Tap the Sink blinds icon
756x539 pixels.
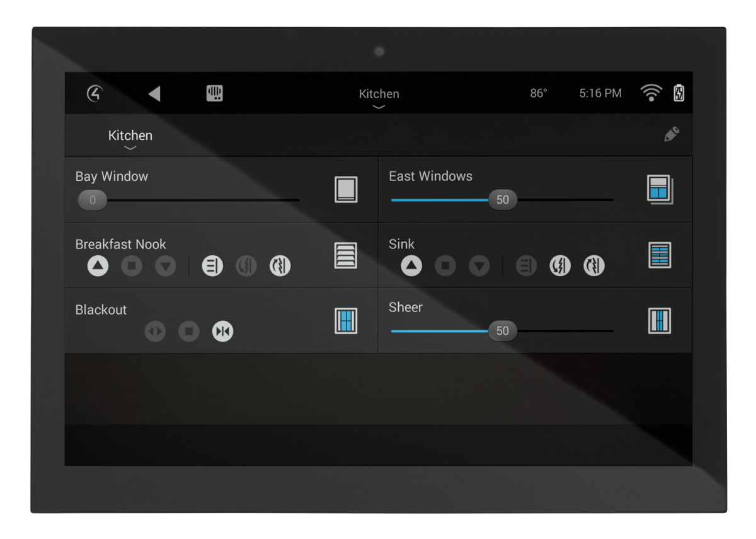click(x=660, y=255)
